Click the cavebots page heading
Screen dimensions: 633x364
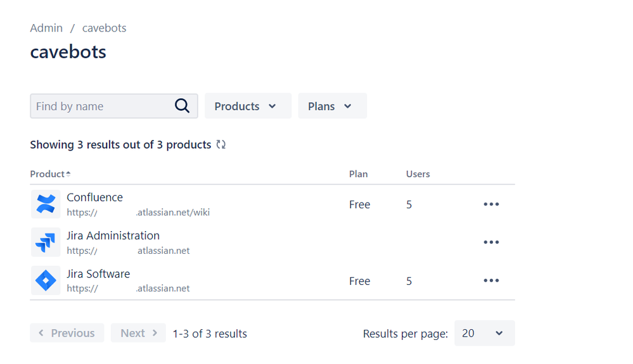(x=68, y=52)
